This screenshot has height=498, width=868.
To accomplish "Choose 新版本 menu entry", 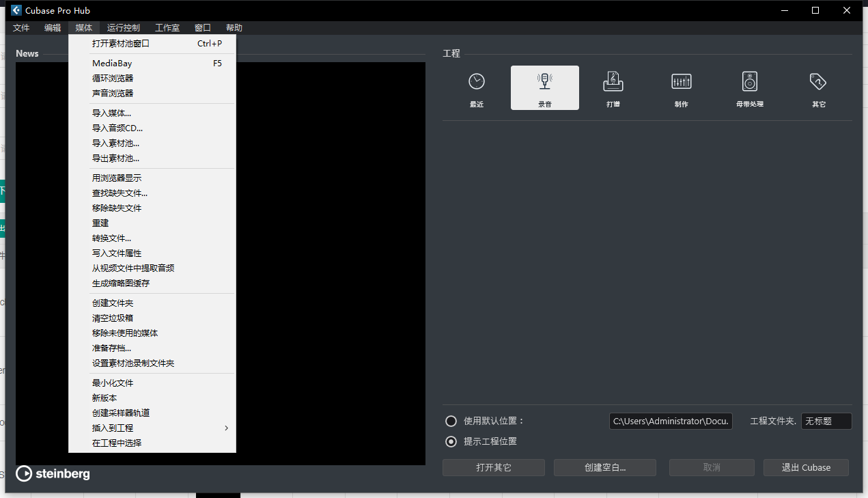I will point(152,398).
